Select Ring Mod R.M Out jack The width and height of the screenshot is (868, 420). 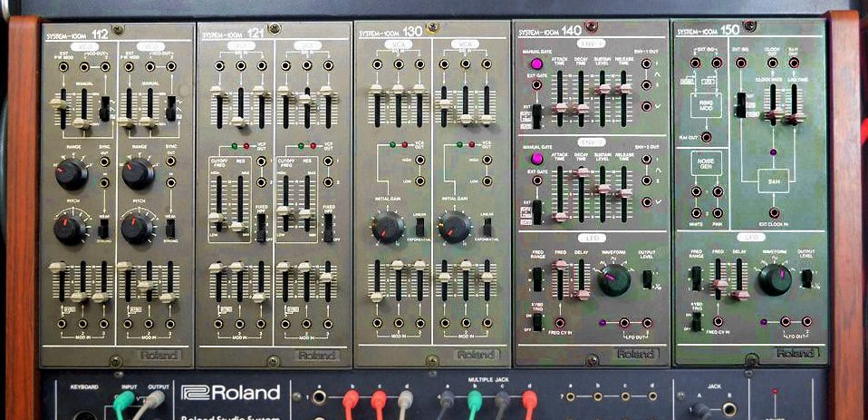tap(707, 137)
